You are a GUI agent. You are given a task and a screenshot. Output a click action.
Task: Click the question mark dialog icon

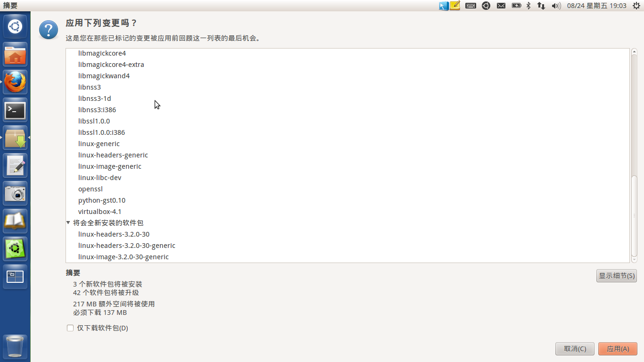click(49, 30)
